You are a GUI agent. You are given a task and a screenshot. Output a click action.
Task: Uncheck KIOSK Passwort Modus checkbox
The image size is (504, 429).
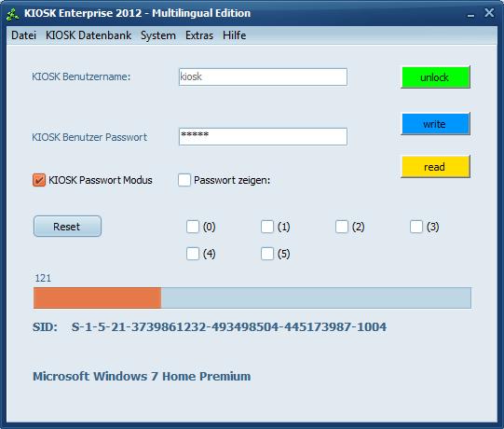pyautogui.click(x=39, y=180)
